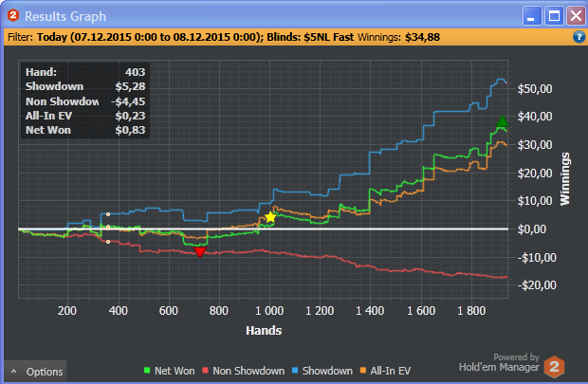Viewport: 588px width, 384px height.
Task: Click the All-In EV $0,23 tooltip row
Action: [85, 116]
